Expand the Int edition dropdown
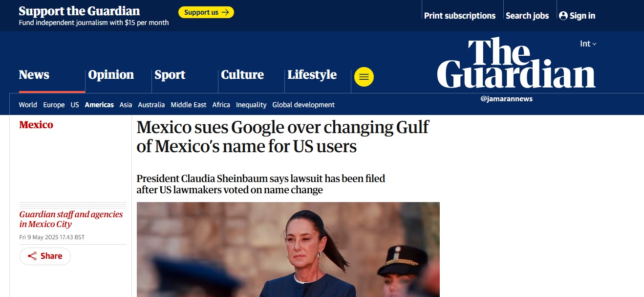The image size is (644, 297). pos(588,44)
